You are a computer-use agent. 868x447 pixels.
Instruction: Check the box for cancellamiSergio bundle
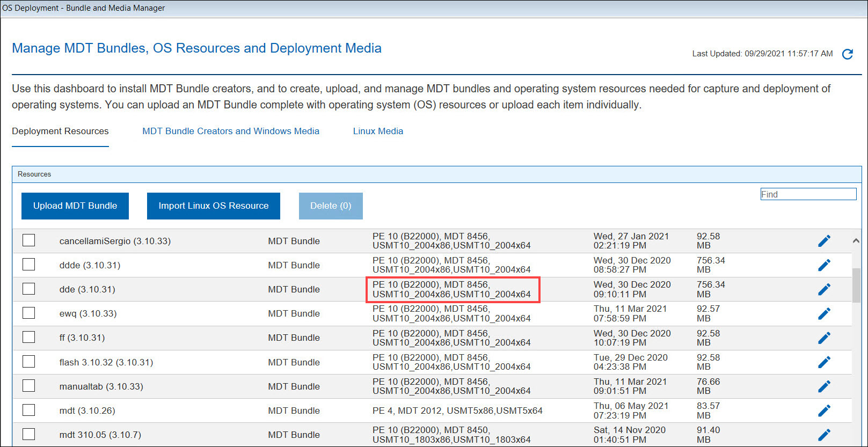(29, 240)
